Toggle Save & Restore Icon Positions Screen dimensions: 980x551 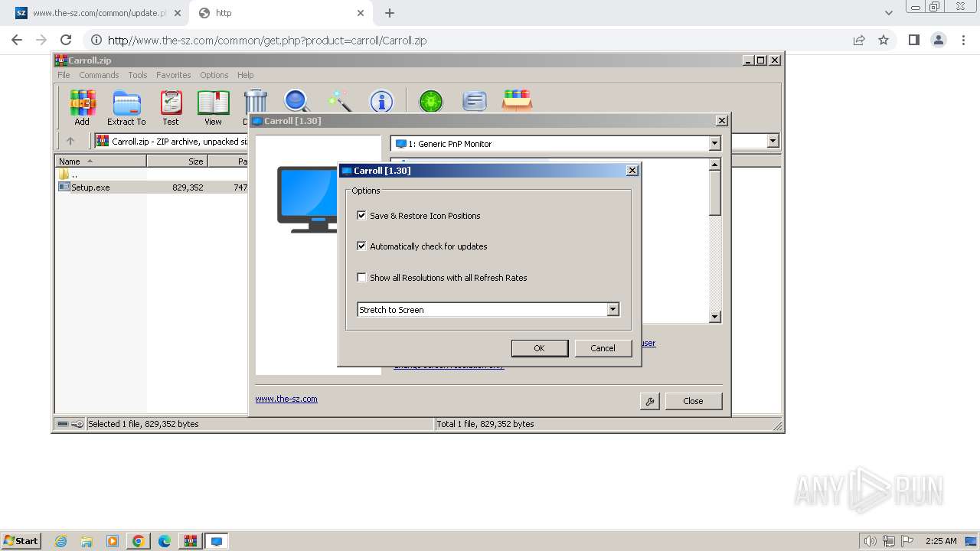362,216
